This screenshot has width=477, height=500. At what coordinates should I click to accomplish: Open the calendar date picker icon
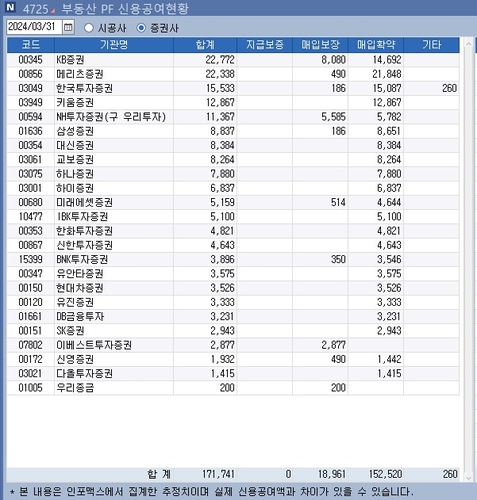68,27
